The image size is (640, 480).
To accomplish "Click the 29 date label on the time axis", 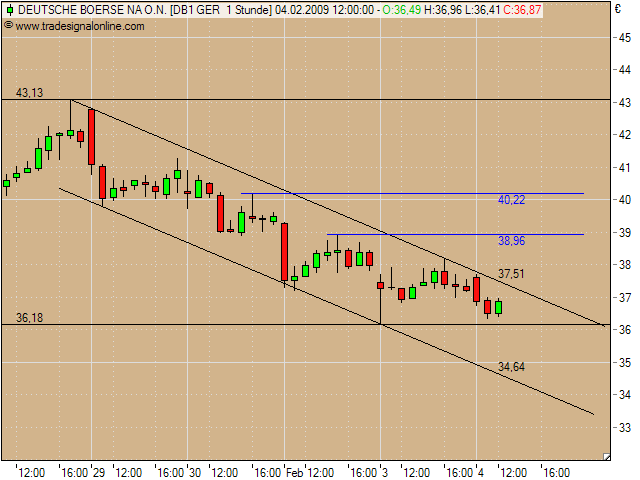I will tap(99, 473).
